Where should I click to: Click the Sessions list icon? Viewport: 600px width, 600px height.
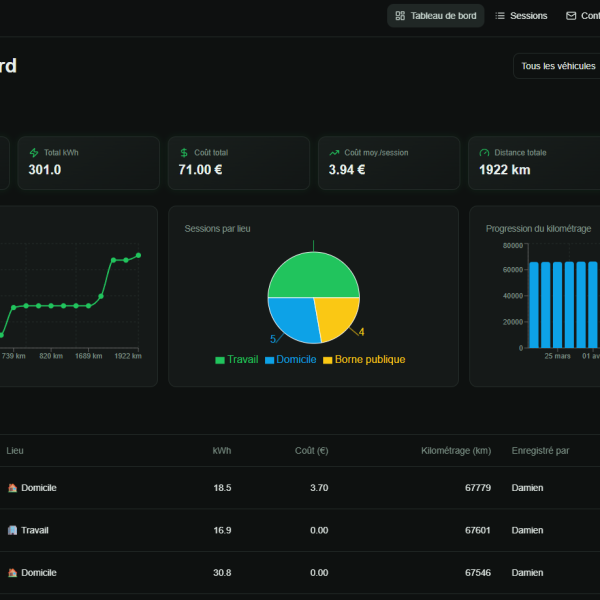tap(500, 16)
